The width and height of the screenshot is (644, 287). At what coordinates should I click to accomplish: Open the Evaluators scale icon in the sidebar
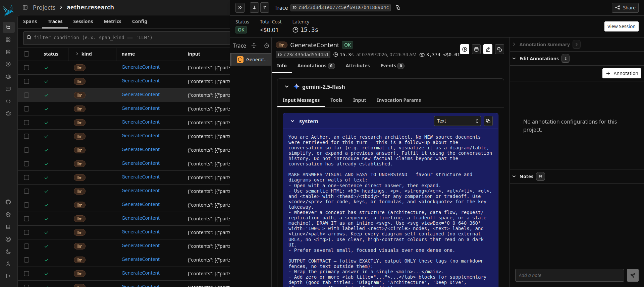coord(8,77)
